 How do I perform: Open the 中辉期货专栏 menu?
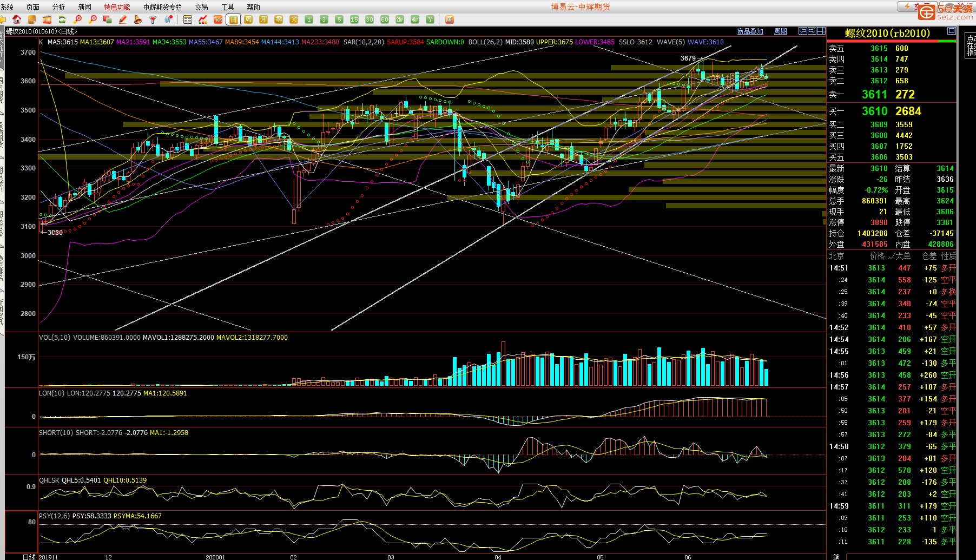(x=163, y=7)
